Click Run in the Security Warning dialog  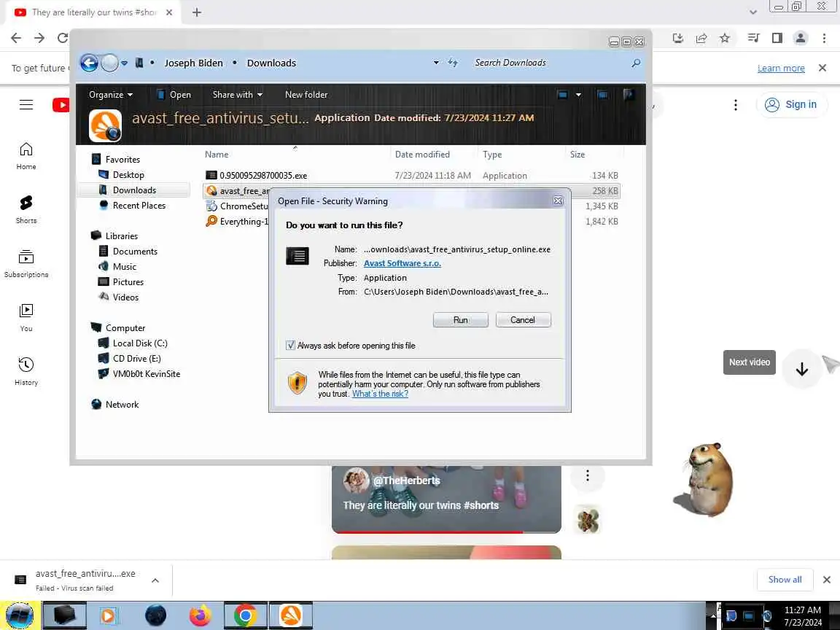(x=460, y=320)
